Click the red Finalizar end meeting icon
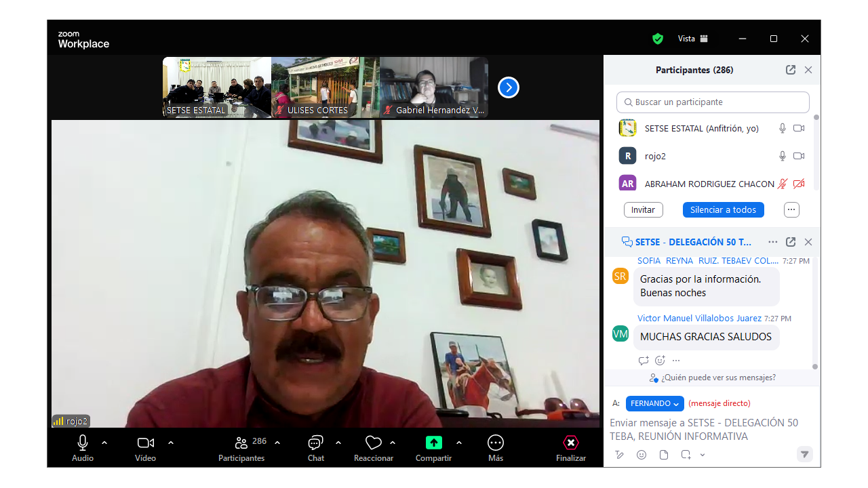Viewport: 868px width, 488px height. point(571,443)
